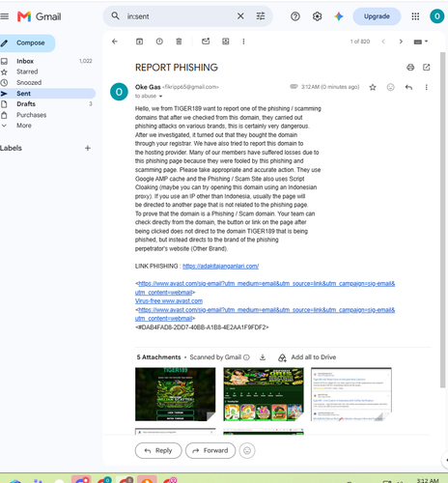
Task: Print all with the printer icon
Action: pos(410,67)
